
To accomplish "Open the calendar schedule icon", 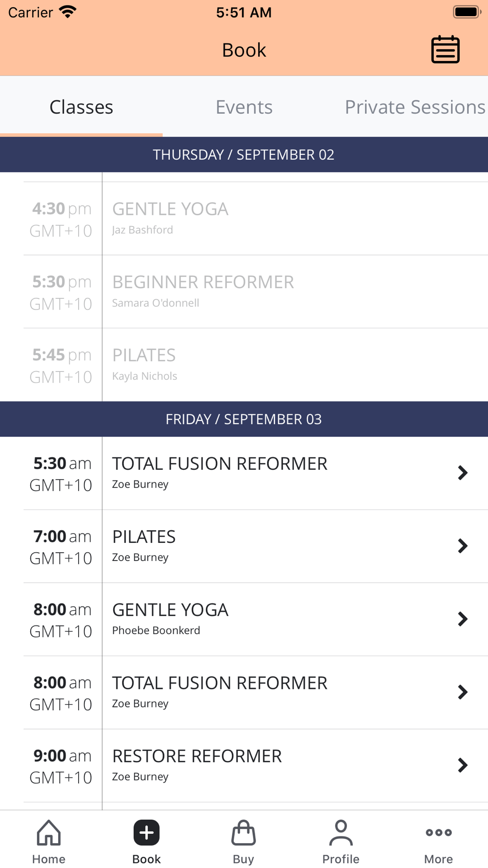I will coord(445,49).
